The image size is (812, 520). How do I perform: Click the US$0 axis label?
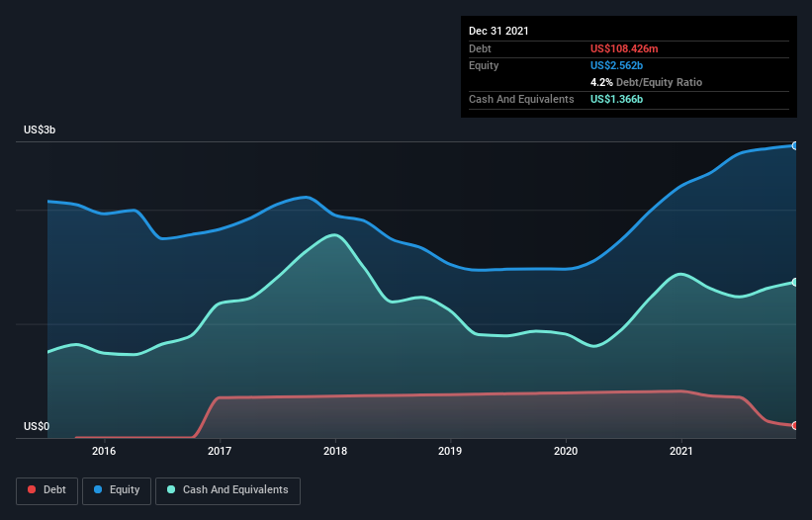pyautogui.click(x=37, y=426)
